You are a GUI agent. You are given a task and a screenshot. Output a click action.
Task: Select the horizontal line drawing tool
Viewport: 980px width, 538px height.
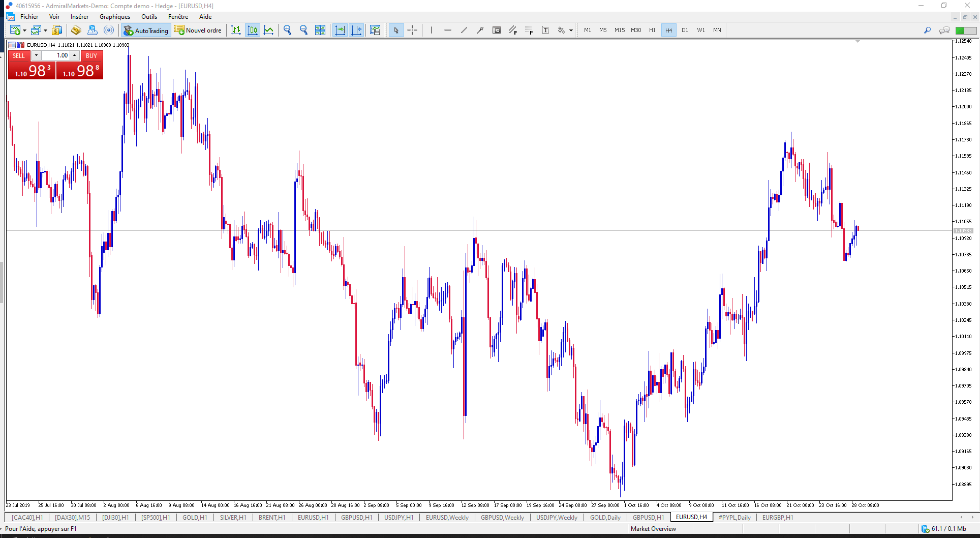coord(447,30)
